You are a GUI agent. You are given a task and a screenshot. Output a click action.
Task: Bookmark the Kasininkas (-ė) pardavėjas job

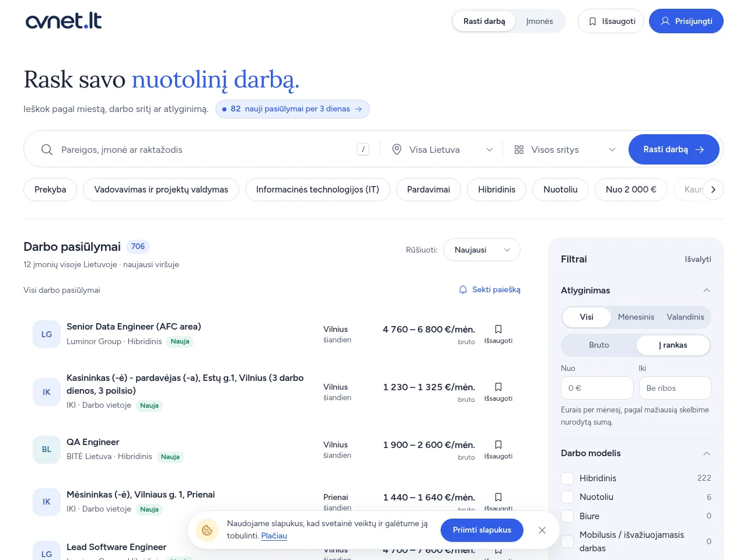coord(498,392)
